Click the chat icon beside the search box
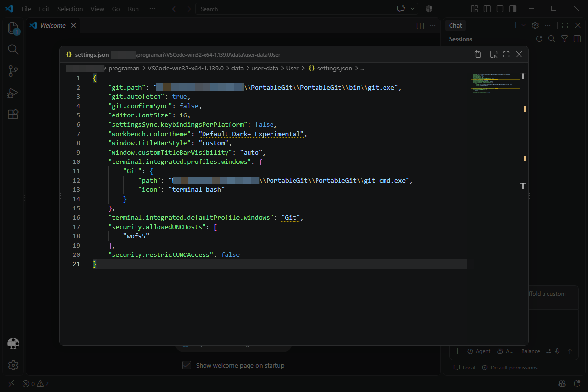 click(x=401, y=9)
